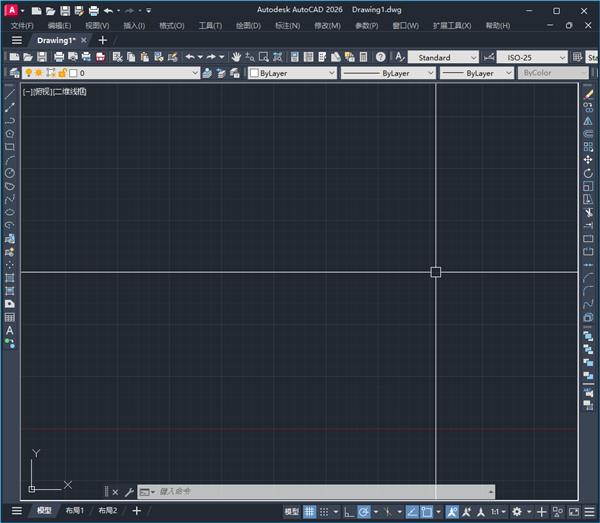This screenshot has width=600, height=523.
Task: Select the Line tool in draw toolbar
Action: click(10, 94)
